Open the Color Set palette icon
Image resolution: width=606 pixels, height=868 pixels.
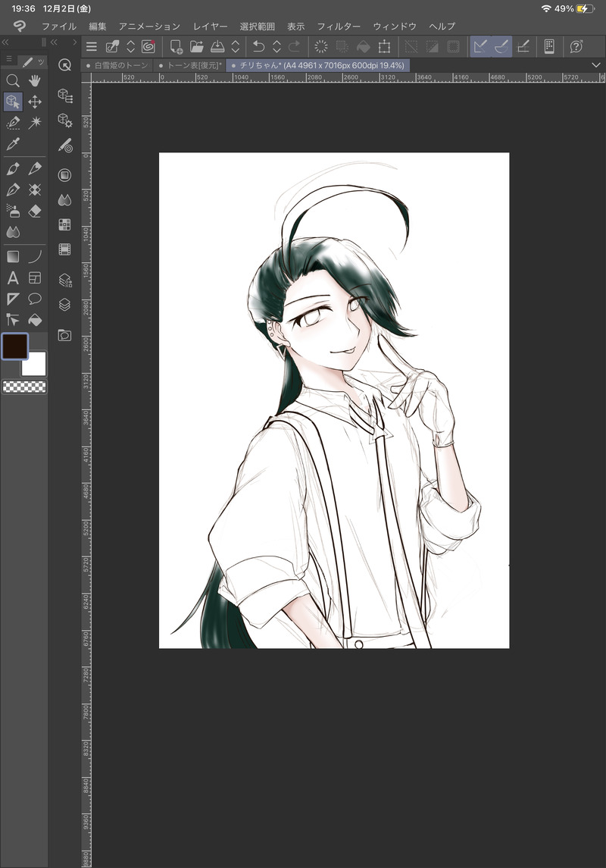coord(64,224)
